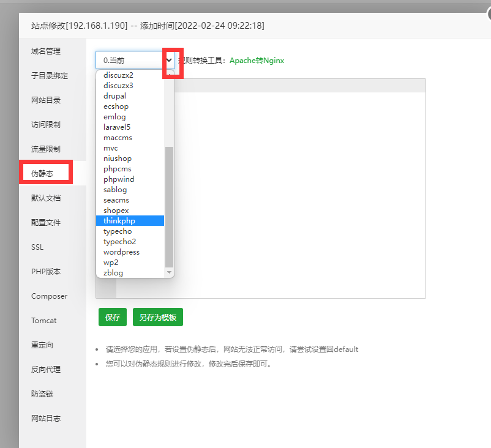Viewport: 491px width, 448px height.
Task: Open PHP版本 tab
Action: click(46, 271)
